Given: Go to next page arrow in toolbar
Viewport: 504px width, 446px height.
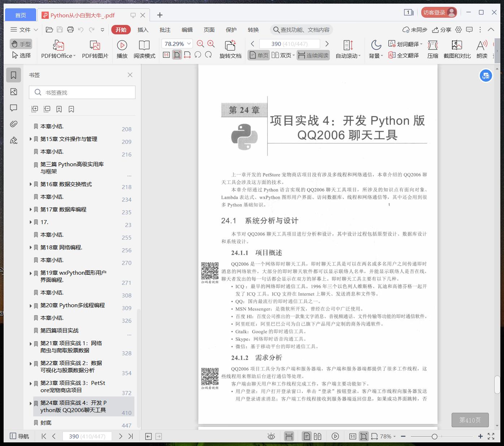Looking at the screenshot, I should (327, 44).
